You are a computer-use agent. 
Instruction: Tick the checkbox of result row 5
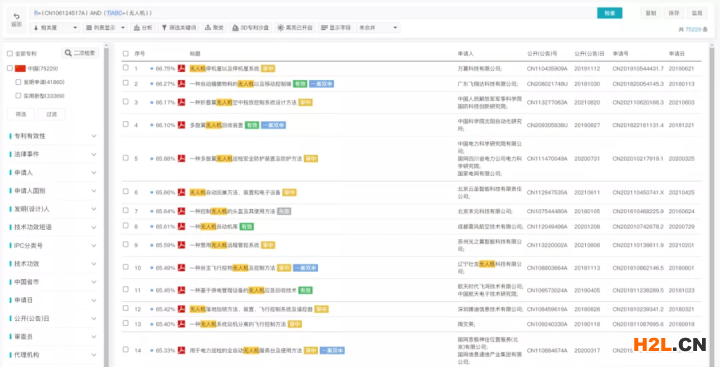126,158
